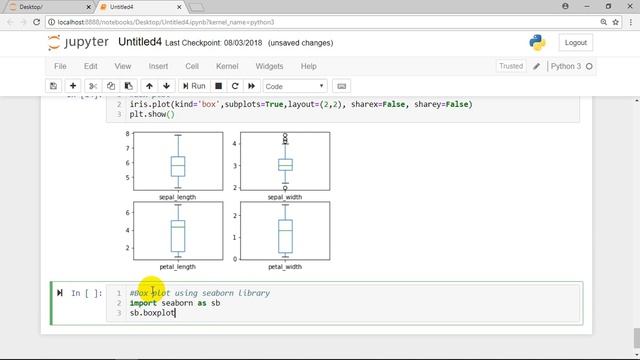Open the Insert menu
640x360 pixels.
tap(158, 66)
